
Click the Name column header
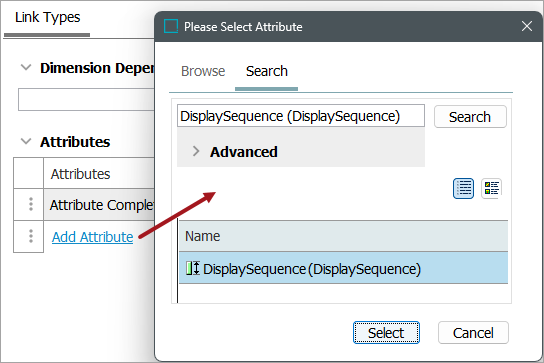coord(343,236)
